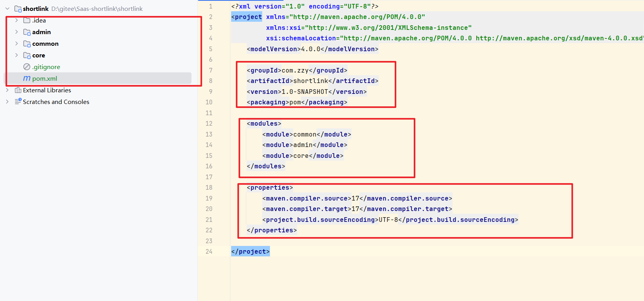Viewport: 644px width, 301px height.
Task: Click the closing </project> tag
Action: (251, 251)
